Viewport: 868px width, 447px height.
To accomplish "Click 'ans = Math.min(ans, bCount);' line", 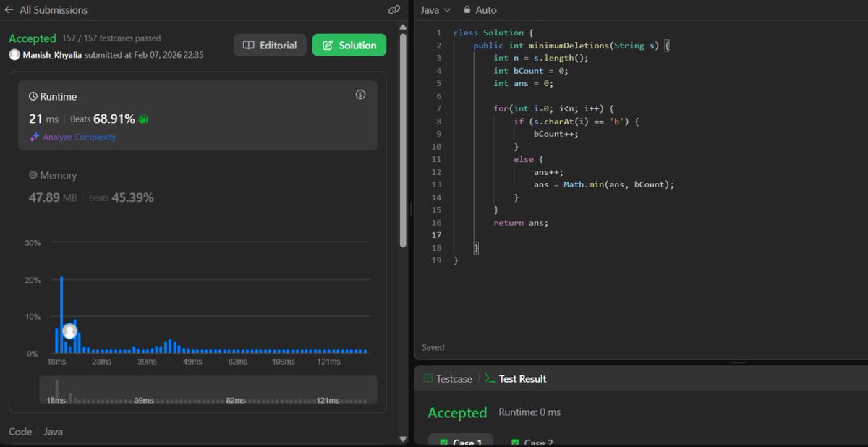I will (x=604, y=184).
